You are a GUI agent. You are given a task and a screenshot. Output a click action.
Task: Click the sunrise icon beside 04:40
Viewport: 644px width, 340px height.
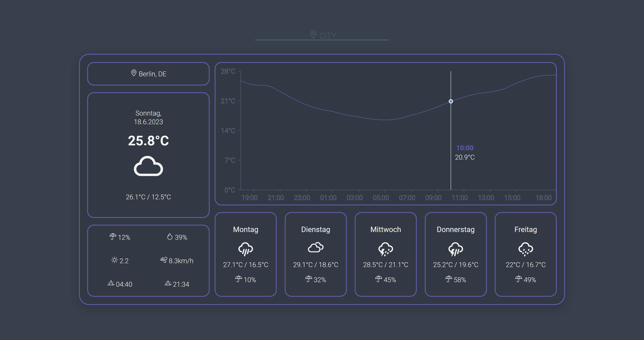click(111, 283)
